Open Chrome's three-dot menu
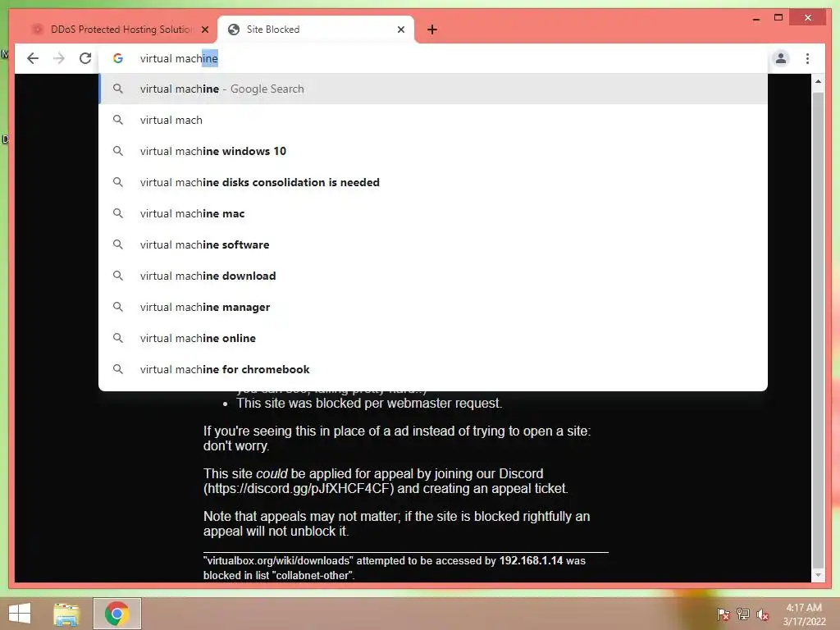 click(x=807, y=58)
